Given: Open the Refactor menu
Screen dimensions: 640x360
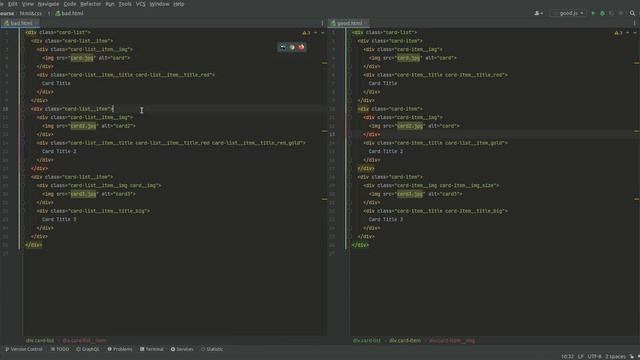Looking at the screenshot, I should 91,4.
